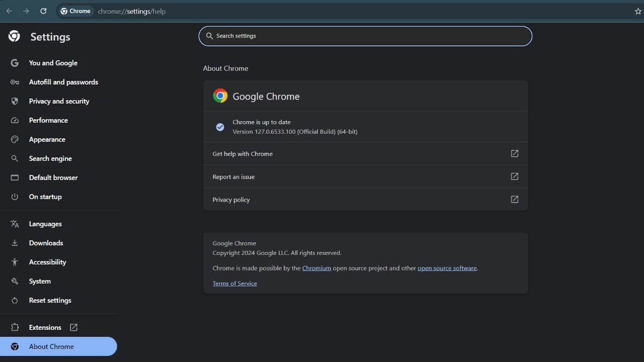The height and width of the screenshot is (362, 644).
Task: Click the external link icon beside Privacy policy
Action: [514, 199]
